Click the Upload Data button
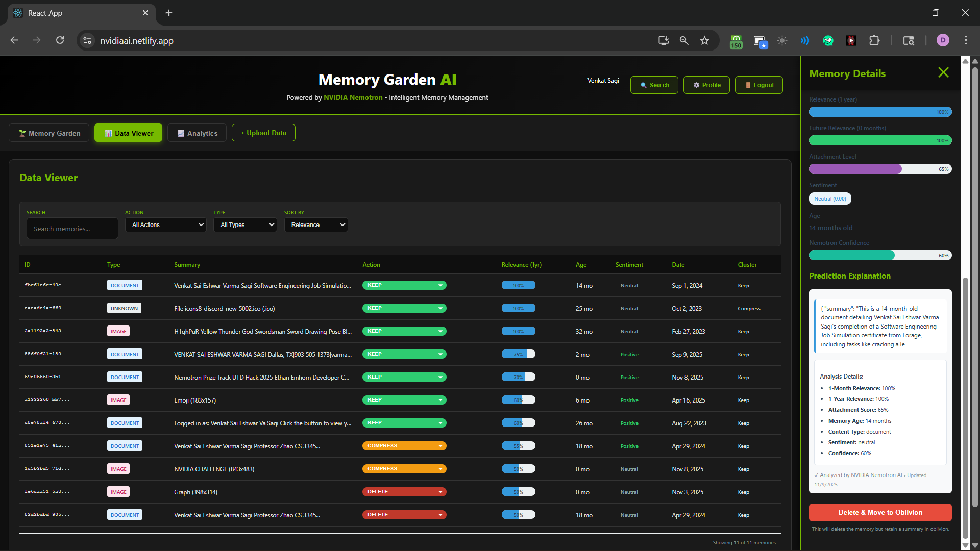The image size is (980, 551). click(x=263, y=133)
